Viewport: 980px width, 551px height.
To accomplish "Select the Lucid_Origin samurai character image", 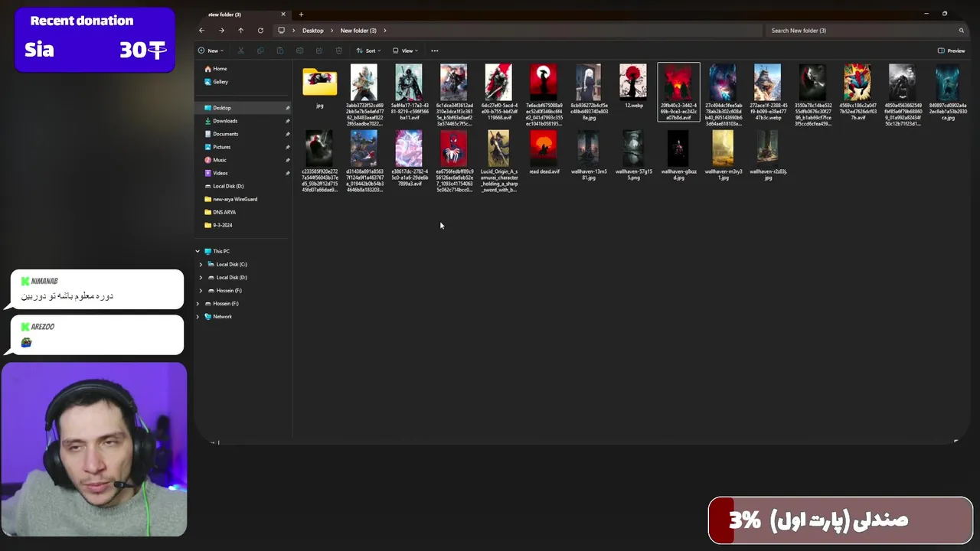I will click(498, 161).
